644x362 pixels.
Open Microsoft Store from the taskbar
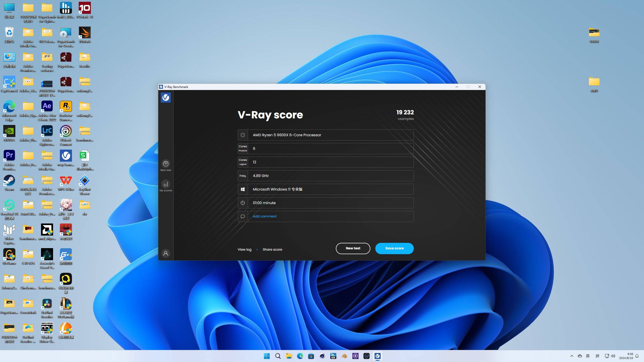tap(311, 356)
